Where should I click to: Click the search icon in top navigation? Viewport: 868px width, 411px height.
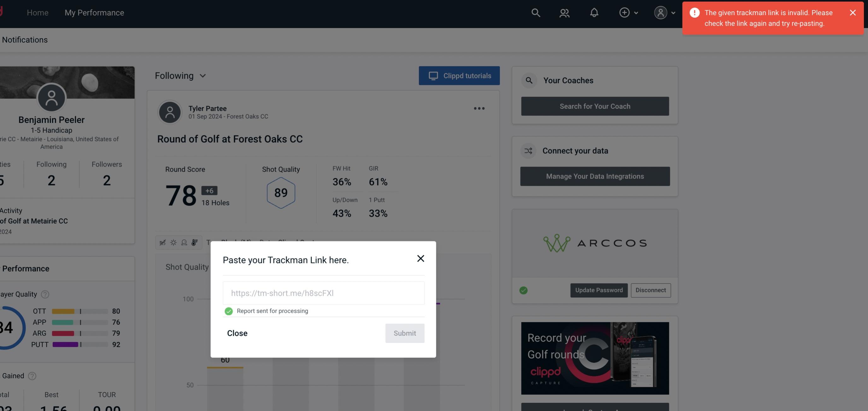535,12
